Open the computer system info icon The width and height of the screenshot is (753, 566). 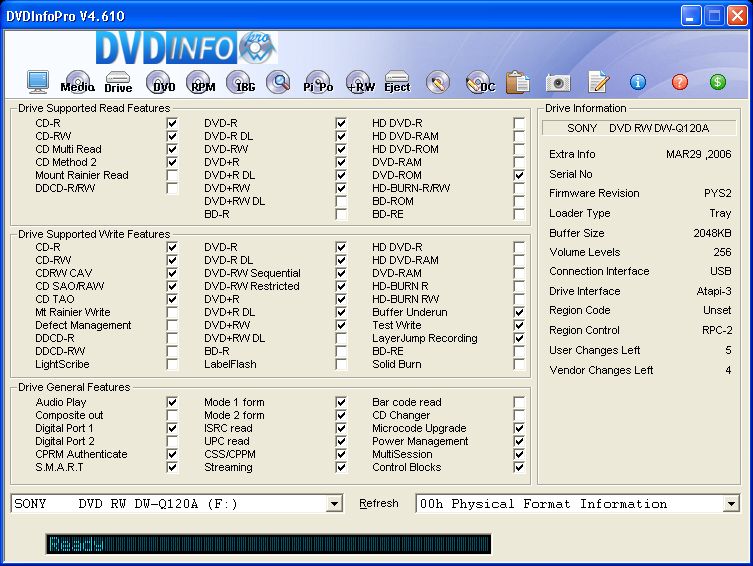click(x=37, y=82)
